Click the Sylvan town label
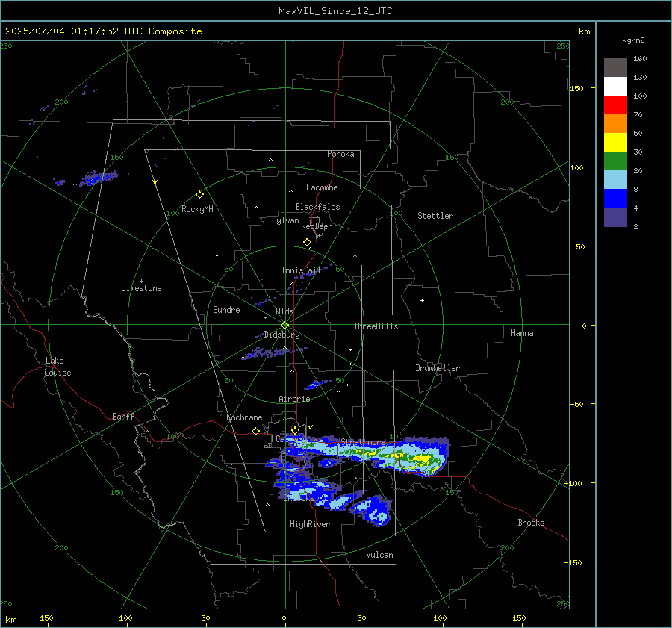 285,220
